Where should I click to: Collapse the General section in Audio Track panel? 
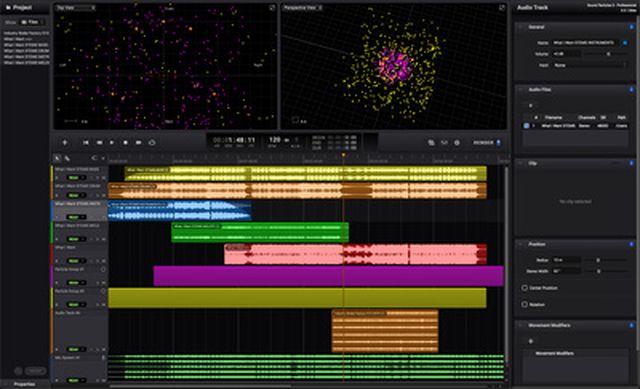[520, 27]
